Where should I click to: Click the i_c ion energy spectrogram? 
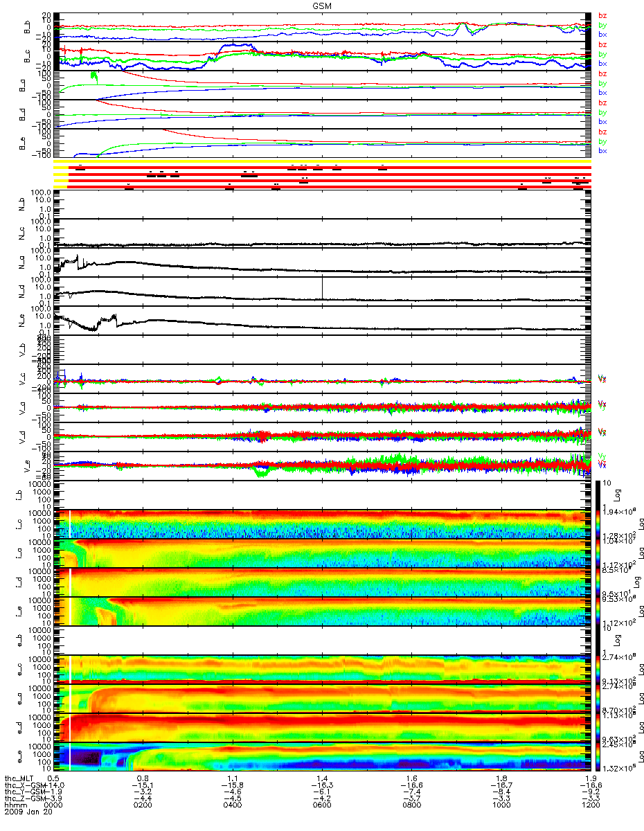(322, 524)
